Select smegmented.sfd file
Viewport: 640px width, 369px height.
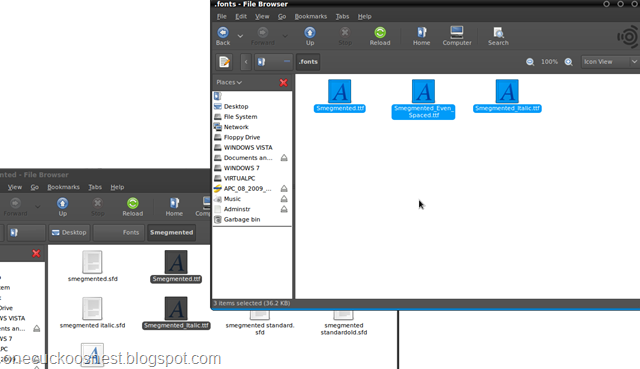[93, 266]
